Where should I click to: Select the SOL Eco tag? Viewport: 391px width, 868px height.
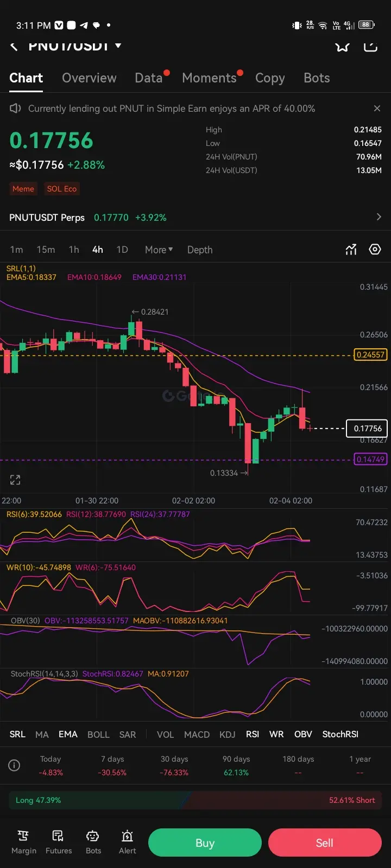click(61, 189)
